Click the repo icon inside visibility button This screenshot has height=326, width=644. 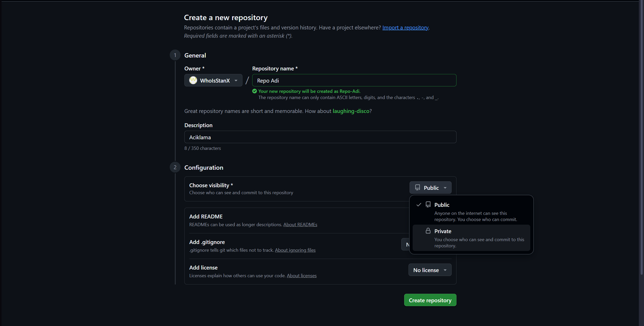[x=417, y=188]
